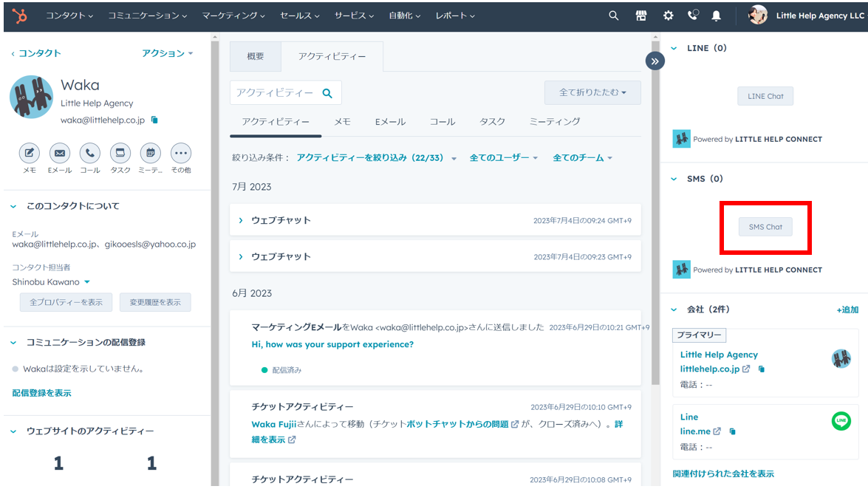This screenshot has width=868, height=489.
Task: Click the 配信登録を表示 link
Action: click(x=41, y=393)
